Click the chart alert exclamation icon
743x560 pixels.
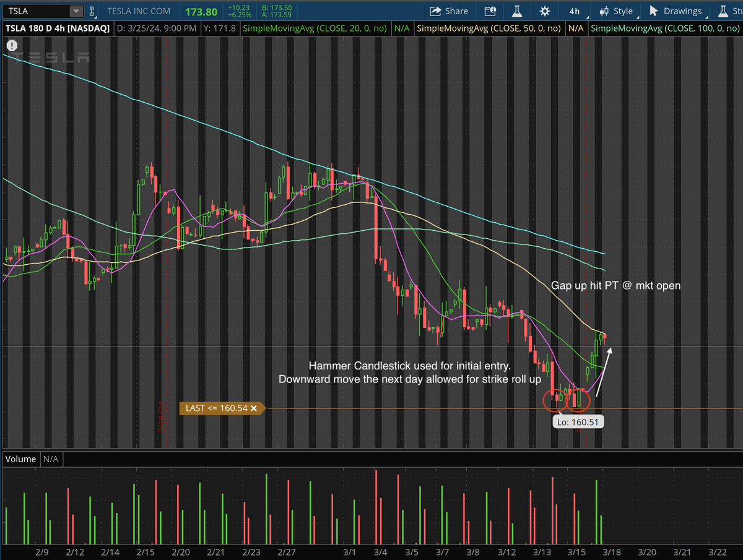12,46
